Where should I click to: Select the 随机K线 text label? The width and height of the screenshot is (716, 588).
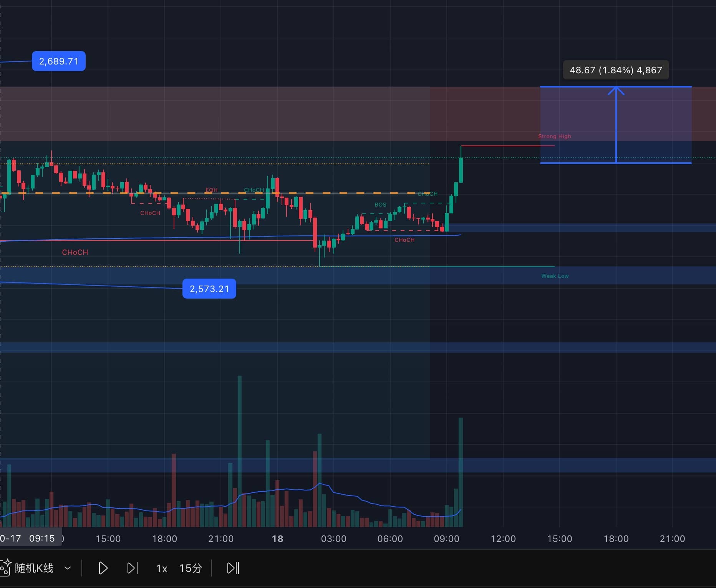point(34,568)
